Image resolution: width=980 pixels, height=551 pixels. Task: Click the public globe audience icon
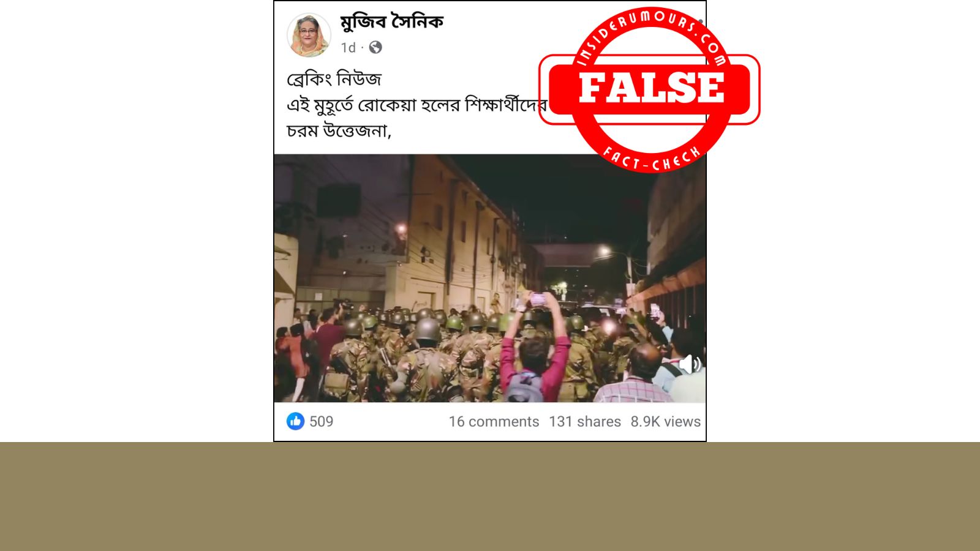tap(375, 47)
